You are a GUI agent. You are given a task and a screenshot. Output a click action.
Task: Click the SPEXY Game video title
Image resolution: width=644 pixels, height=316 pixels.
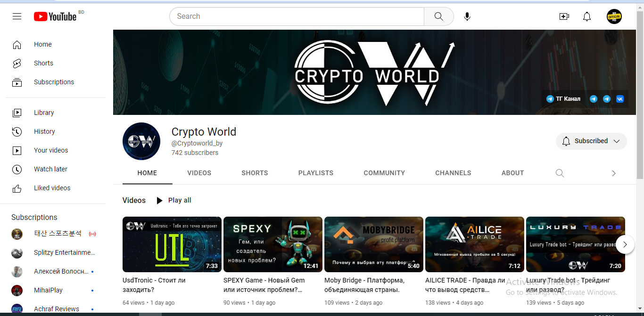coord(264,285)
